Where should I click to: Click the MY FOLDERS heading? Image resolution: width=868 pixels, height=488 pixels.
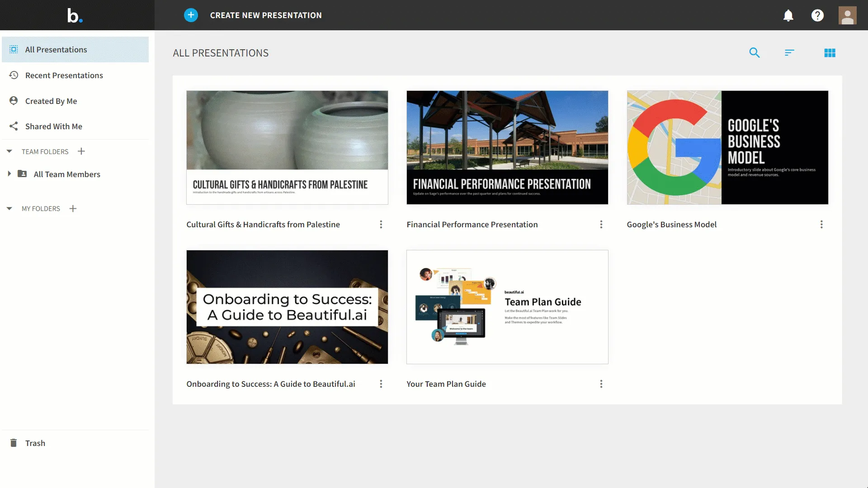[x=41, y=209]
